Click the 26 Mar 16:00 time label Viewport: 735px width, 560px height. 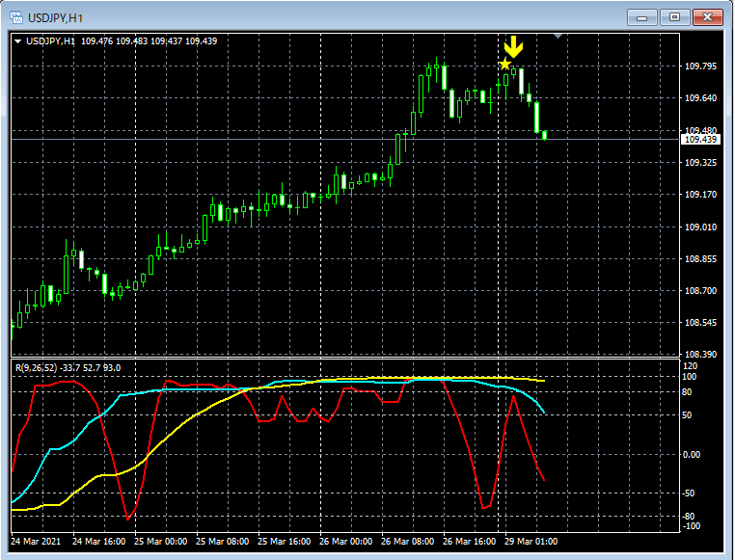tap(469, 542)
